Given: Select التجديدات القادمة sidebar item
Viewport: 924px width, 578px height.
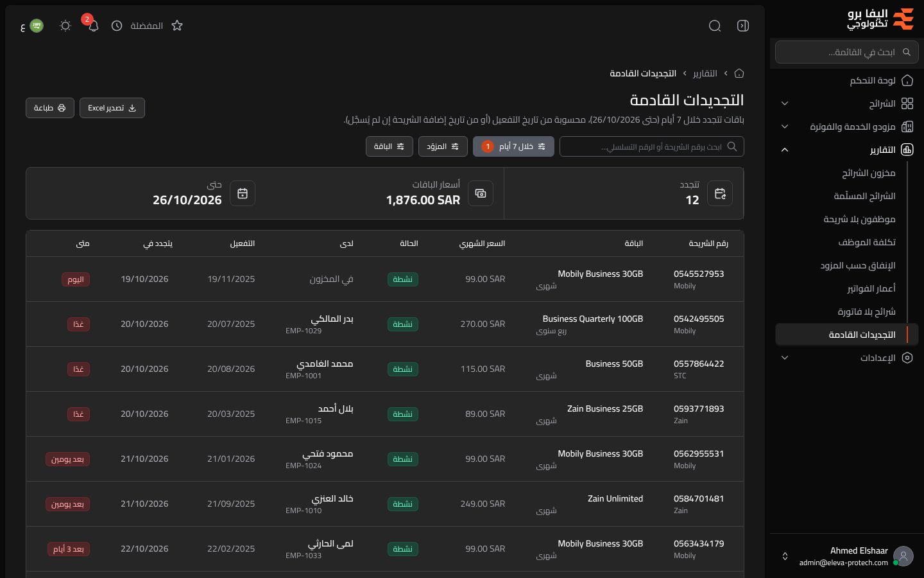Looking at the screenshot, I should coord(847,335).
